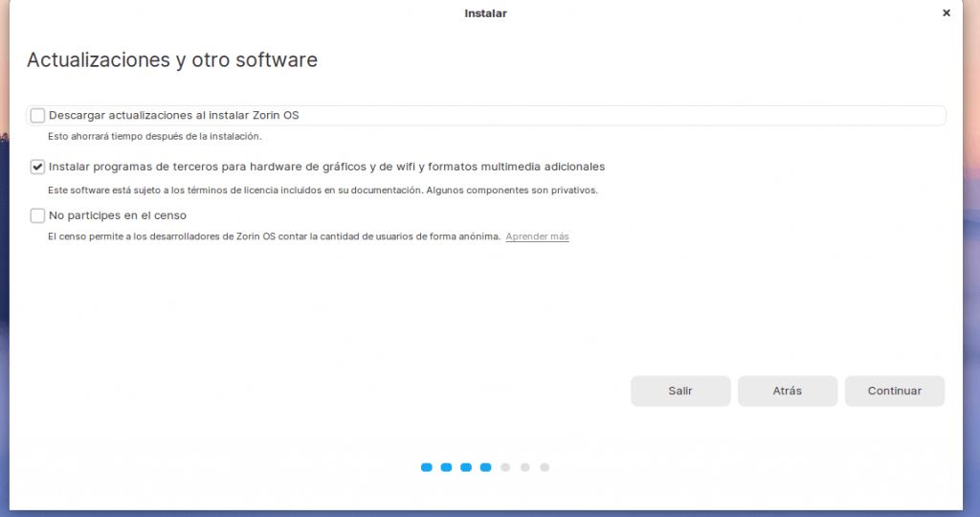The image size is (980, 517).
Task: Click the fourth blue progress dot
Action: coord(485,467)
